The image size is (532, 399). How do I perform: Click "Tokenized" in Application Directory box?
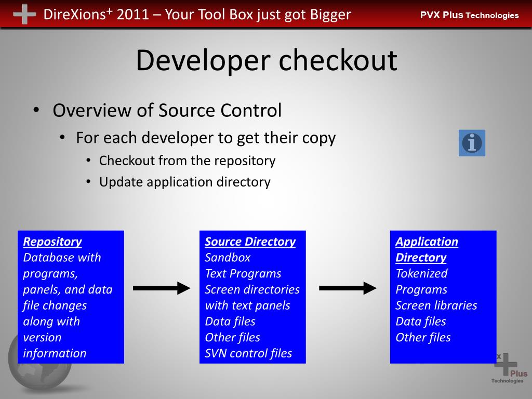point(421,273)
